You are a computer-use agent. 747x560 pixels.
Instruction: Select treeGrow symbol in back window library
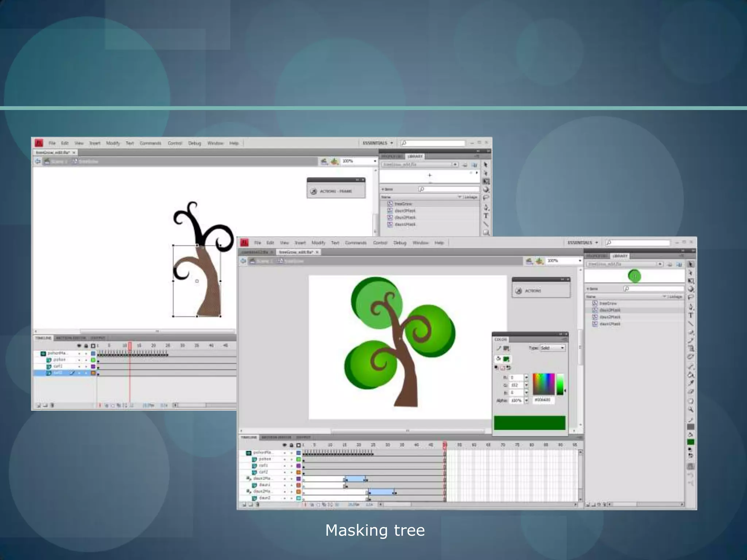click(403, 204)
